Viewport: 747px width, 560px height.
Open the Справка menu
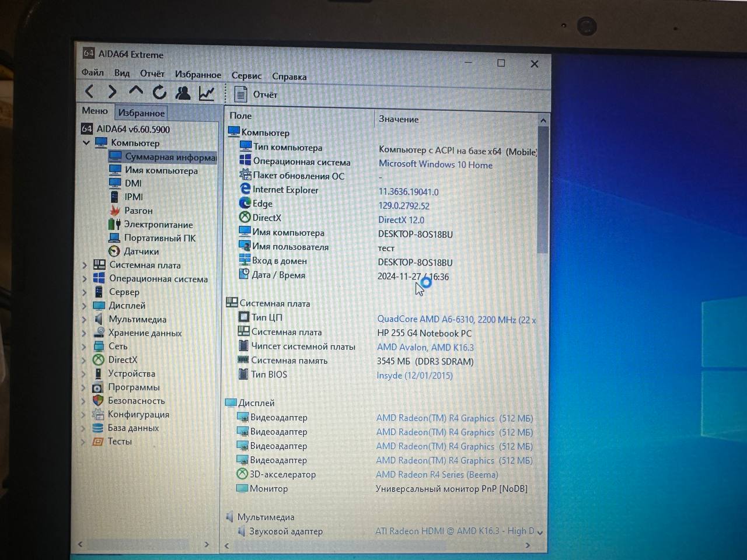click(x=289, y=76)
